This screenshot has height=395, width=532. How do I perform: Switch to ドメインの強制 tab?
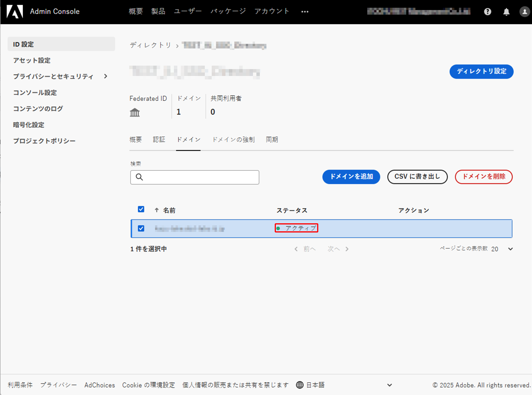(x=233, y=140)
